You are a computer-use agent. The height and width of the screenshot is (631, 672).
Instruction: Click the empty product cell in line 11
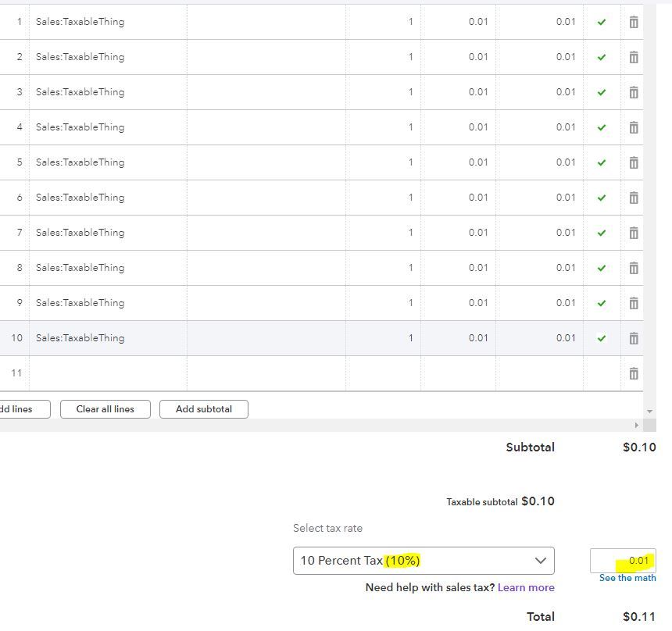tap(108, 373)
